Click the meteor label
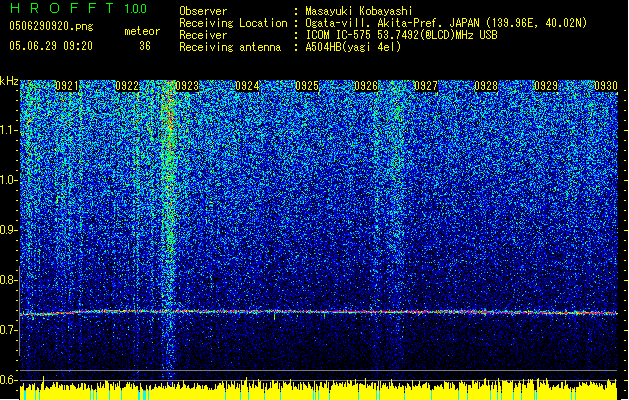Screen dimensions: 629x400 point(142,31)
